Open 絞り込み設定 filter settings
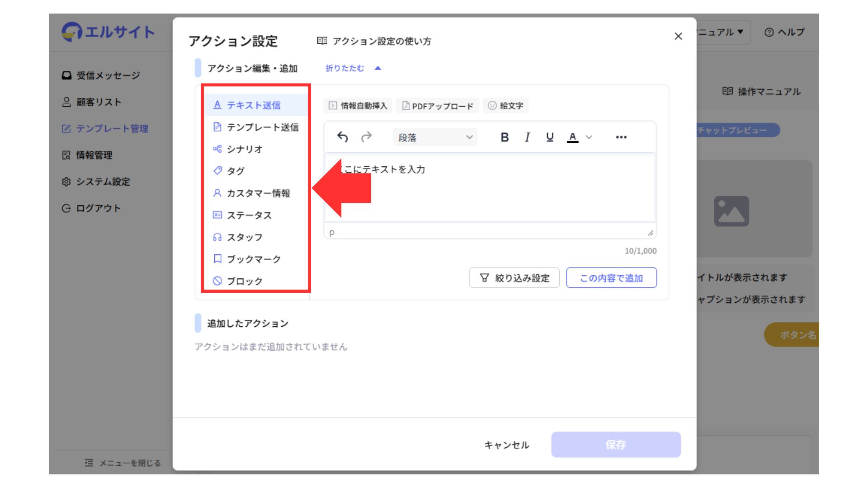This screenshot has width=868, height=488. click(514, 278)
